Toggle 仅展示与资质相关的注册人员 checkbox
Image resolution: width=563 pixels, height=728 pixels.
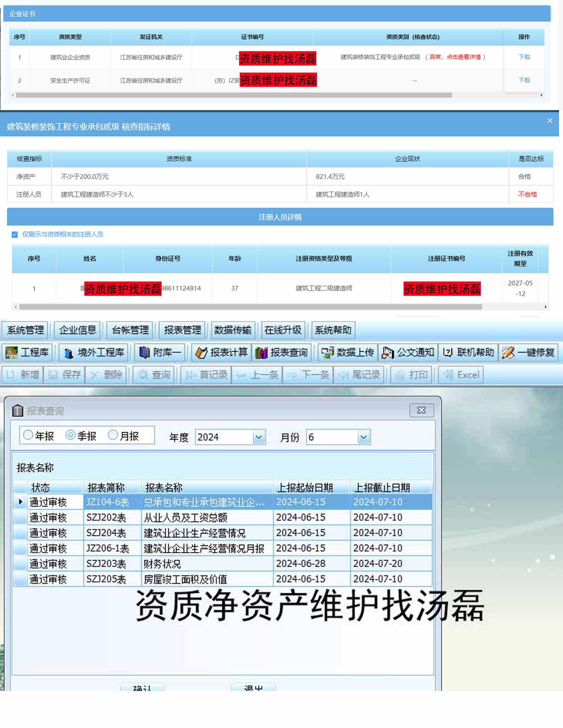15,234
